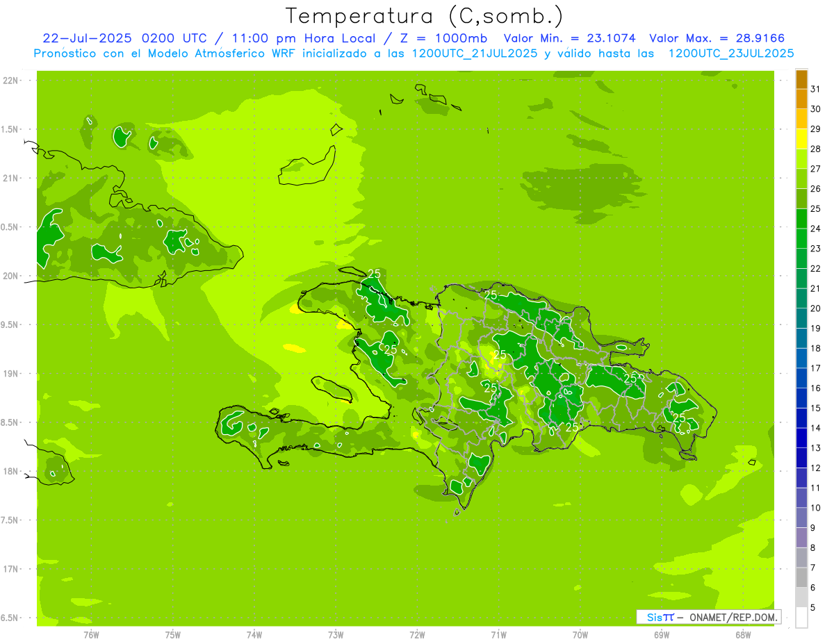Click the "5" value on the color scale
834x644 pixels.
tap(813, 608)
